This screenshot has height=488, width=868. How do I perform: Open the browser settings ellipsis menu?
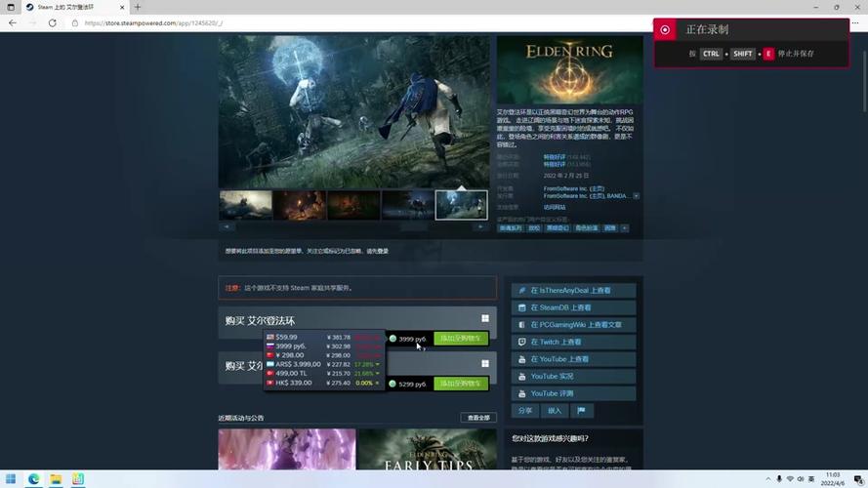pos(855,23)
